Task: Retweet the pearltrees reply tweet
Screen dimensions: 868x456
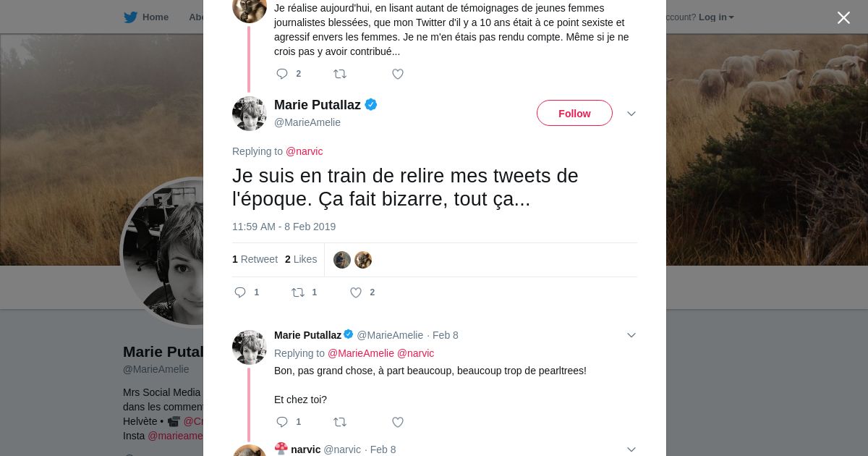Action: click(x=340, y=422)
